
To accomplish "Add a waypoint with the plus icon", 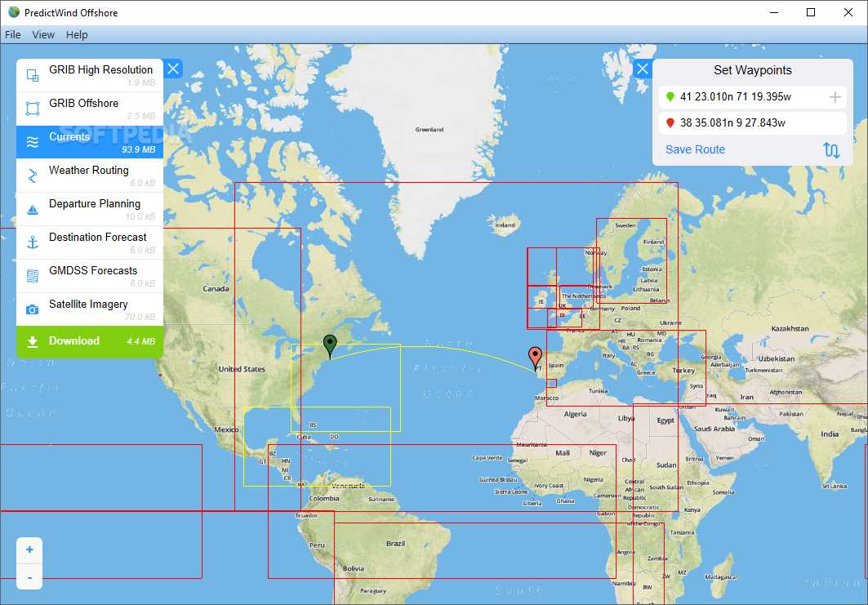I will coord(835,97).
